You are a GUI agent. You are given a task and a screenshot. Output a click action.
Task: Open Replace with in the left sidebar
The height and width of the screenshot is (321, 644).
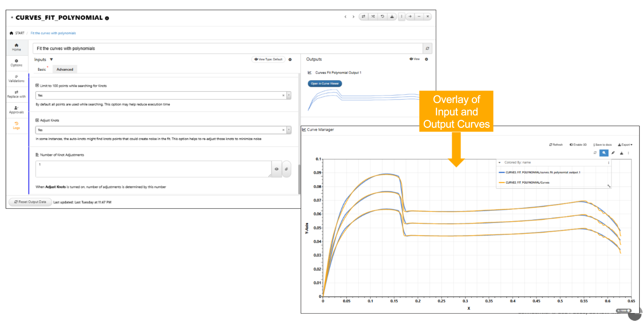click(x=17, y=94)
